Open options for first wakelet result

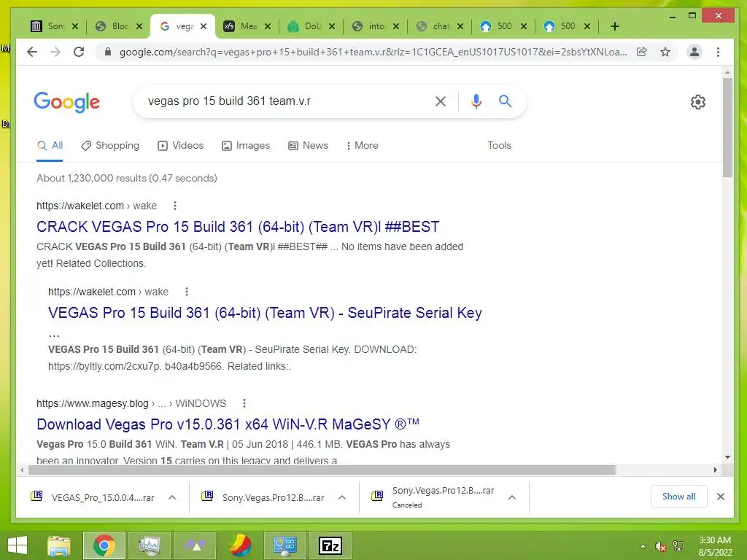click(x=175, y=206)
